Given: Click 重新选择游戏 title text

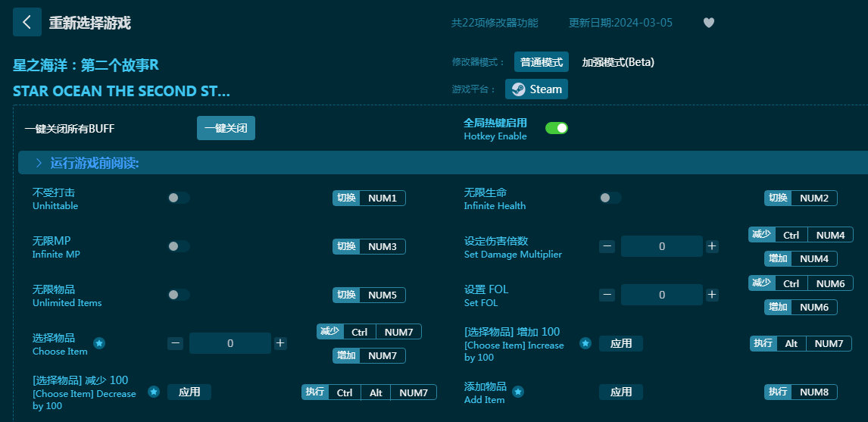Looking at the screenshot, I should [89, 23].
